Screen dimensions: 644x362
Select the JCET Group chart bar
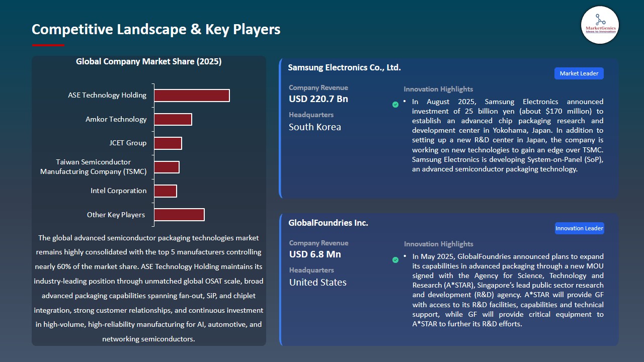click(x=167, y=143)
